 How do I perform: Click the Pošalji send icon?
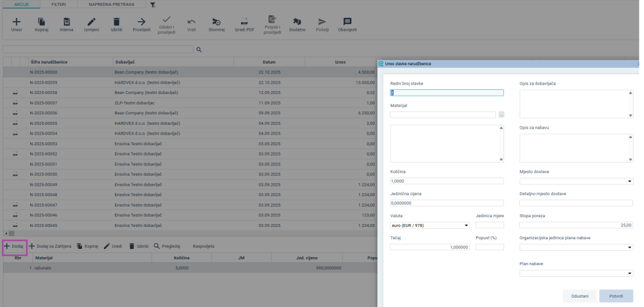322,21
